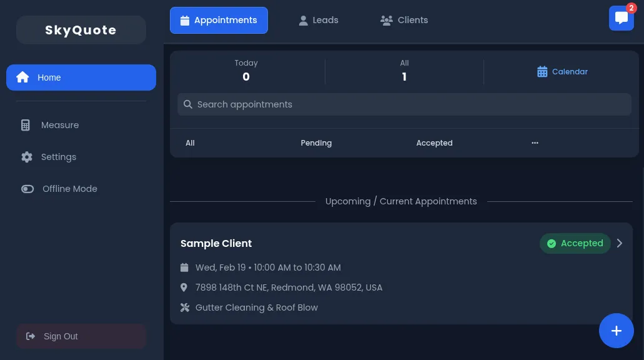The height and width of the screenshot is (360, 644).
Task: Click the Clients group icon
Action: coord(386,20)
